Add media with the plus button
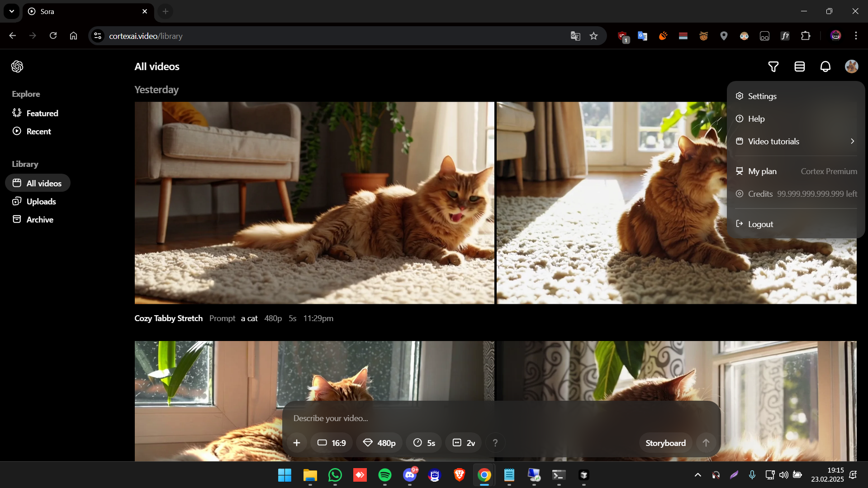 pyautogui.click(x=297, y=443)
